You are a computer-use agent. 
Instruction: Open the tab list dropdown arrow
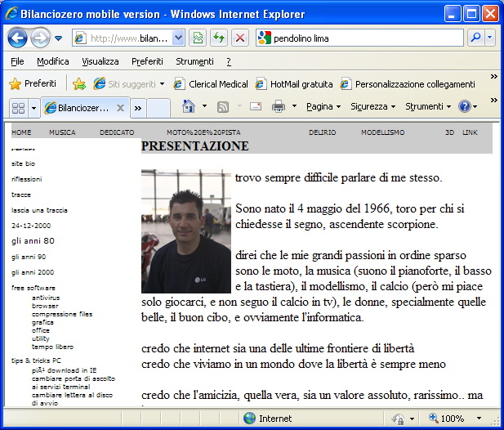33,108
